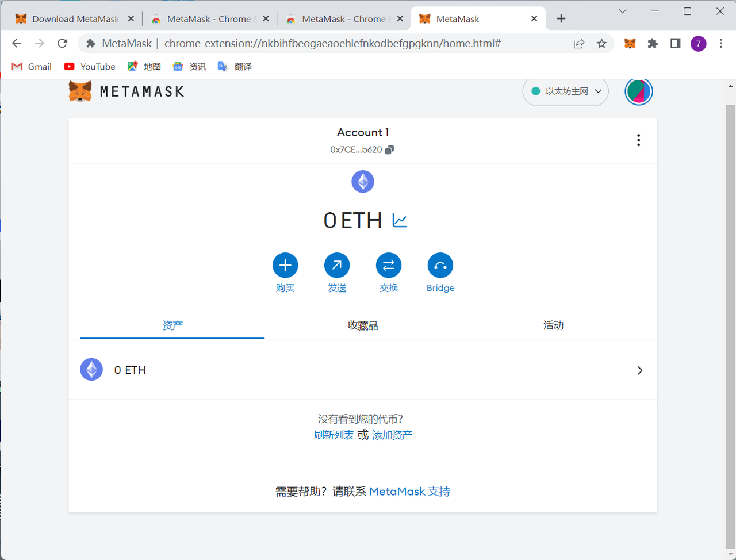Go back to previous page
The image size is (736, 560).
[17, 43]
